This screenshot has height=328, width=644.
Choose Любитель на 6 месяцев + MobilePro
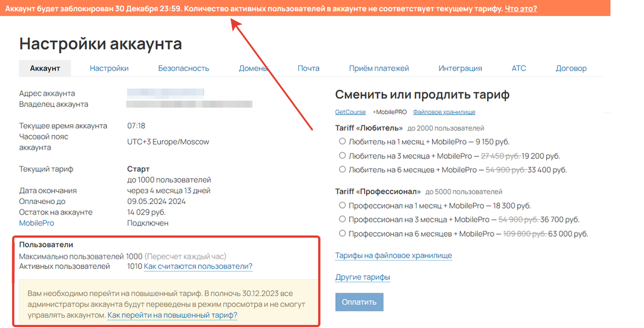tap(342, 170)
